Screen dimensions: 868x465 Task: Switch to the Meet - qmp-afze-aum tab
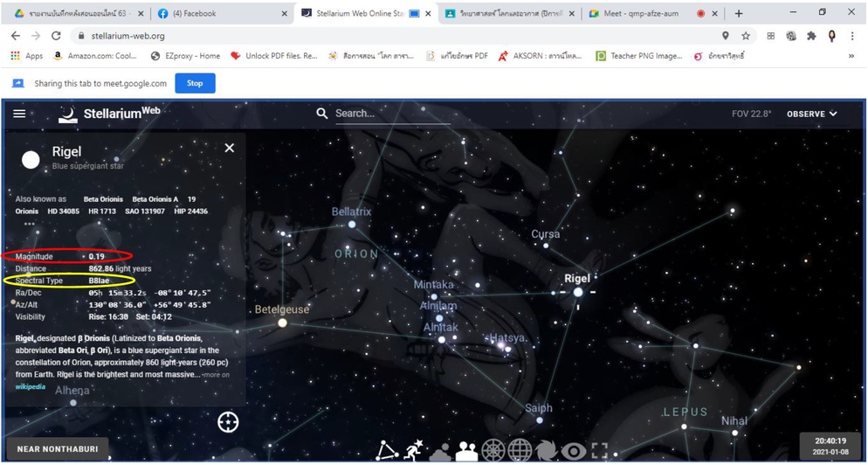click(652, 13)
